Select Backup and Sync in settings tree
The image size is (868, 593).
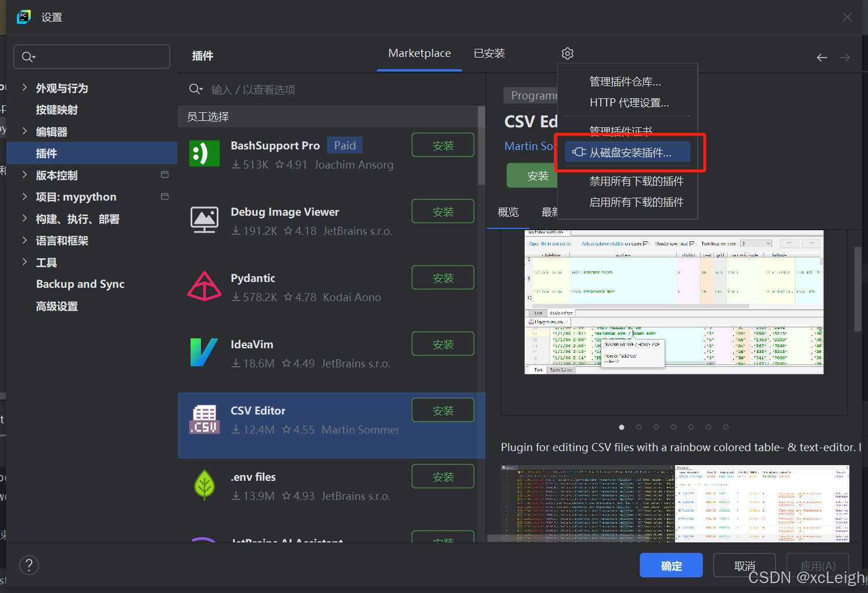tap(80, 284)
